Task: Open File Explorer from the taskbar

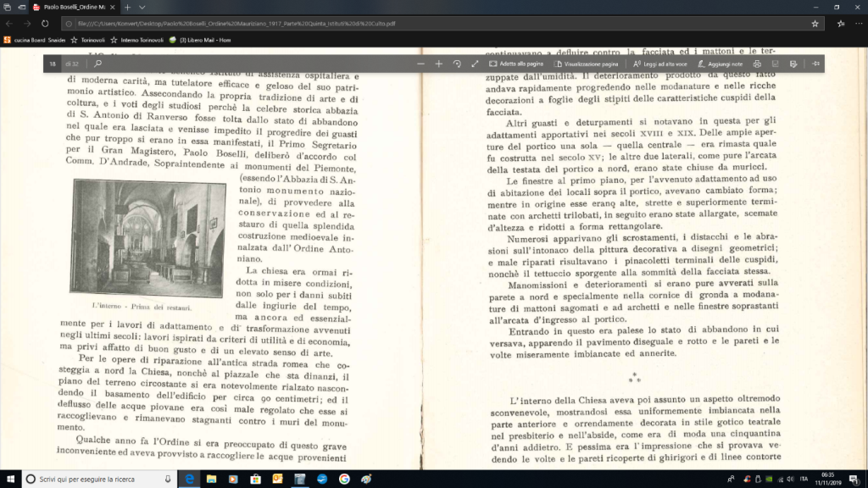Action: pos(211,480)
